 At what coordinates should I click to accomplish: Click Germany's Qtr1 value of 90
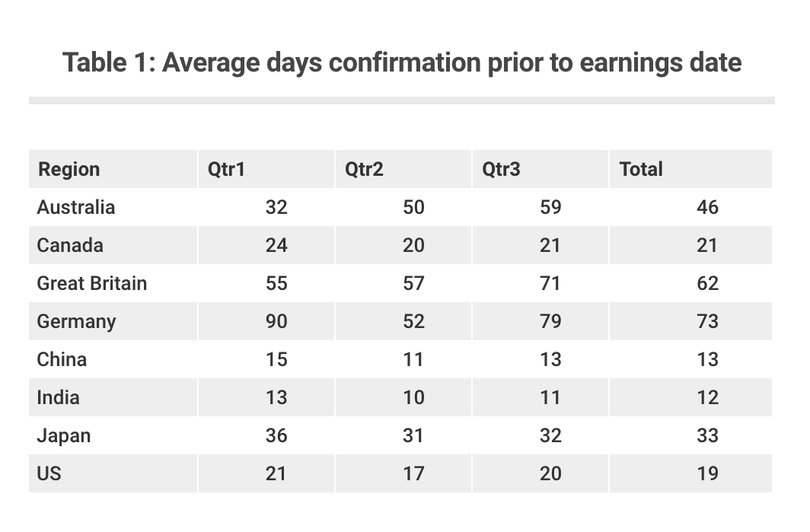(276, 321)
